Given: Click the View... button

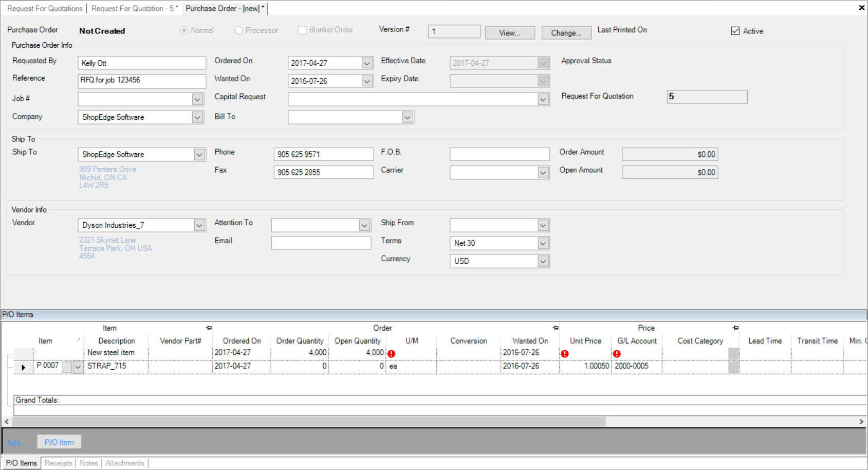Looking at the screenshot, I should click(x=510, y=32).
